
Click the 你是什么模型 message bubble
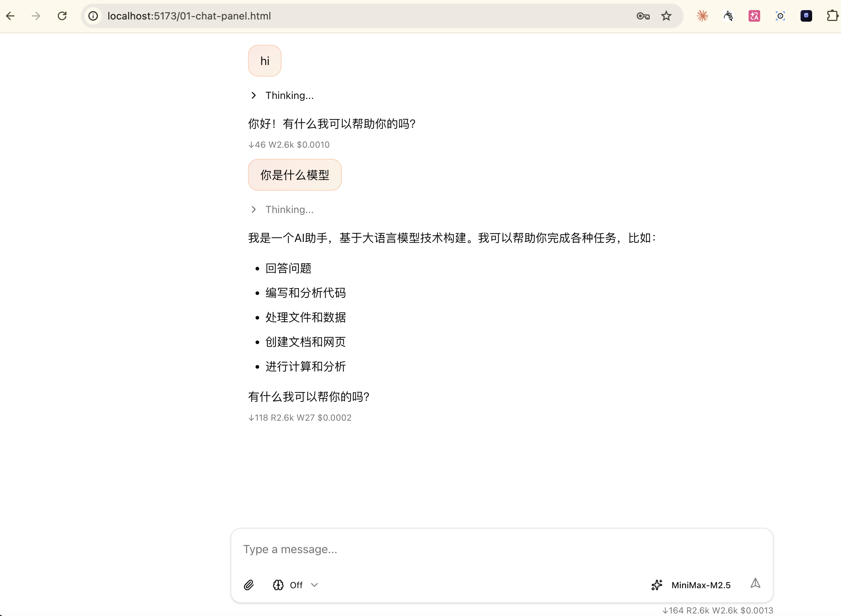(295, 175)
